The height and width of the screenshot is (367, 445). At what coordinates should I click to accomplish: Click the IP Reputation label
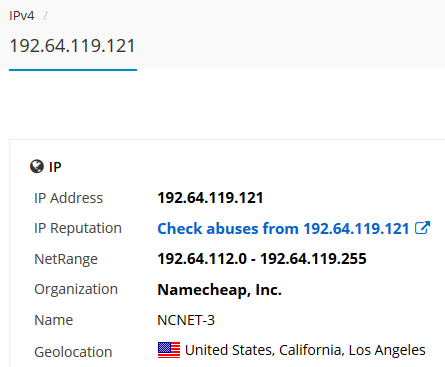pyautogui.click(x=78, y=228)
